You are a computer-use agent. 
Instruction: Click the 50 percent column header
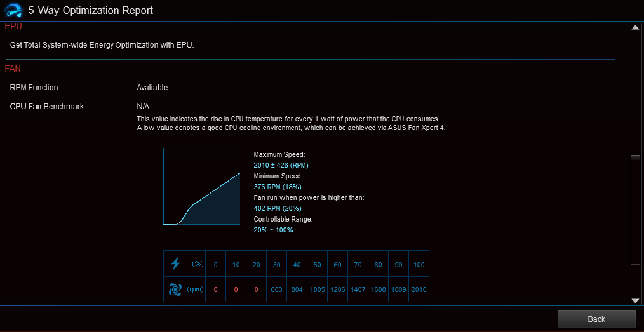click(x=317, y=265)
